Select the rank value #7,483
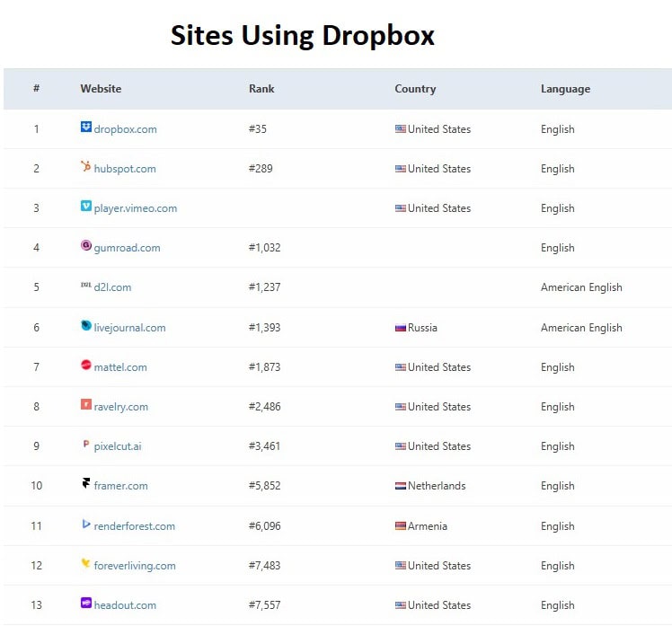Screen dimensions: 672x626 pyautogui.click(x=264, y=566)
